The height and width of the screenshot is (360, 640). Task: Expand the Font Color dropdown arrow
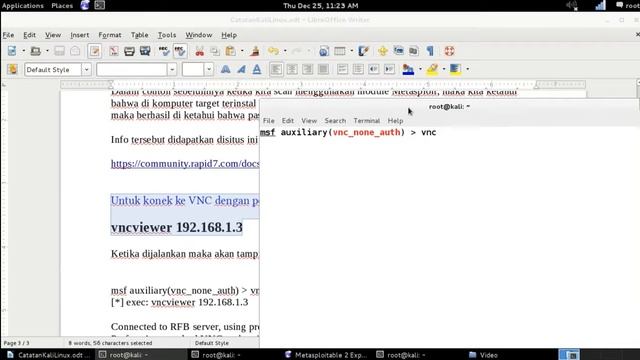pos(420,69)
